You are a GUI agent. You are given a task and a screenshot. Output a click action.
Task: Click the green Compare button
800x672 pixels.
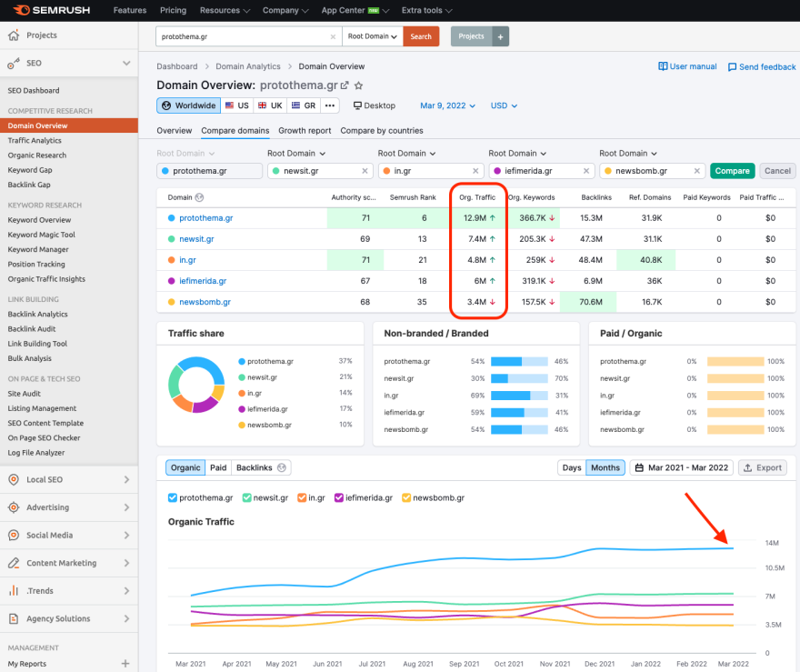(732, 171)
